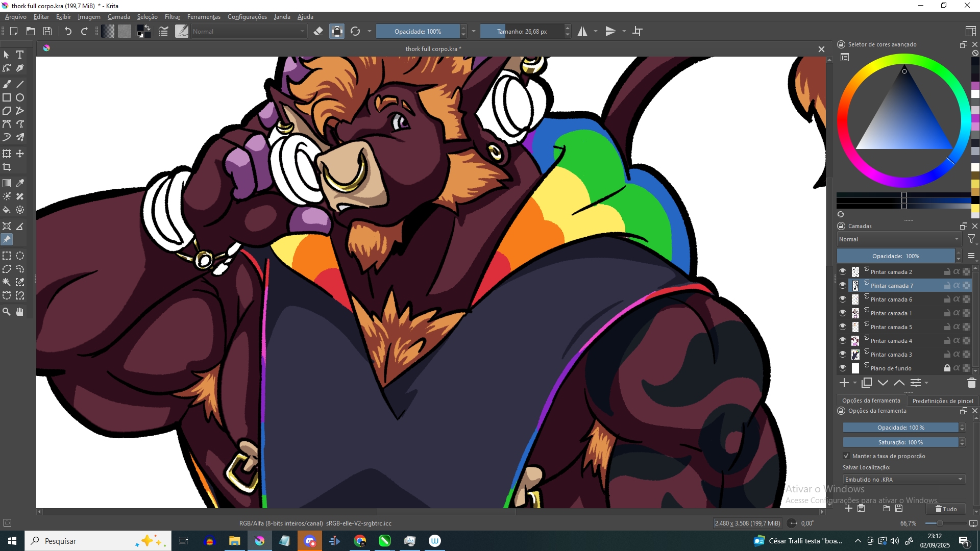Select the Zoom tool
980x551 pixels.
point(7,312)
